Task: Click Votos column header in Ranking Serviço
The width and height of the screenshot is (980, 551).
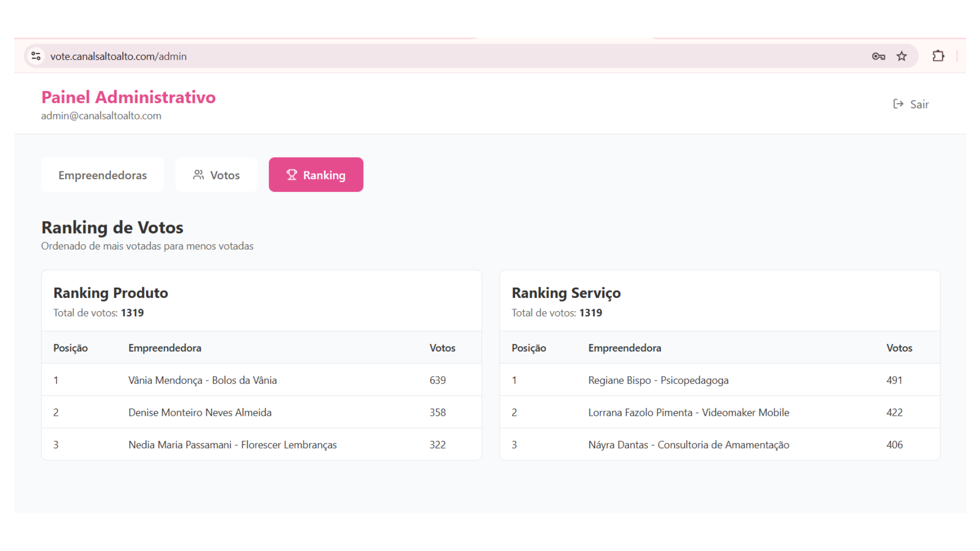Action: [899, 348]
